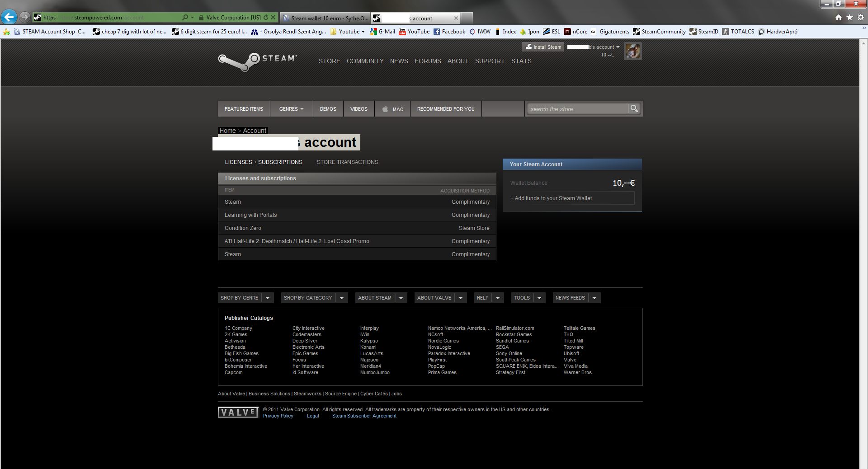Open the ESL bookmark
The width and height of the screenshot is (868, 469).
pyautogui.click(x=551, y=32)
